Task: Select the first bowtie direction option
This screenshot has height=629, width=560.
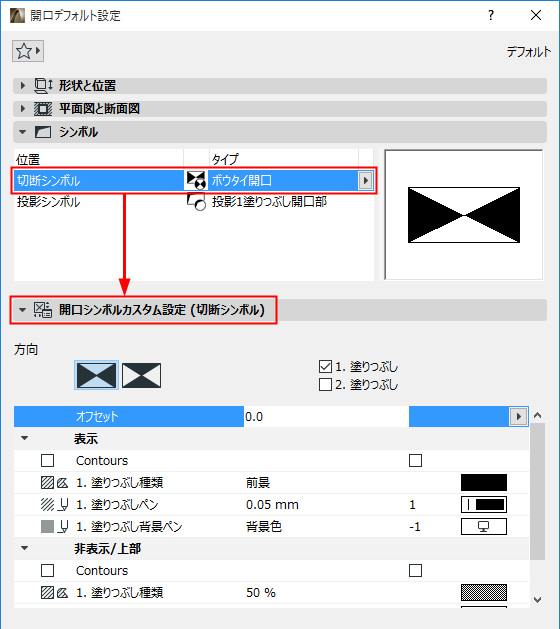Action: pos(96,375)
